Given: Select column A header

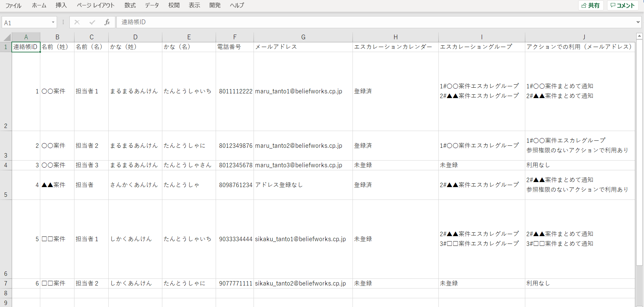Looking at the screenshot, I should tap(26, 37).
